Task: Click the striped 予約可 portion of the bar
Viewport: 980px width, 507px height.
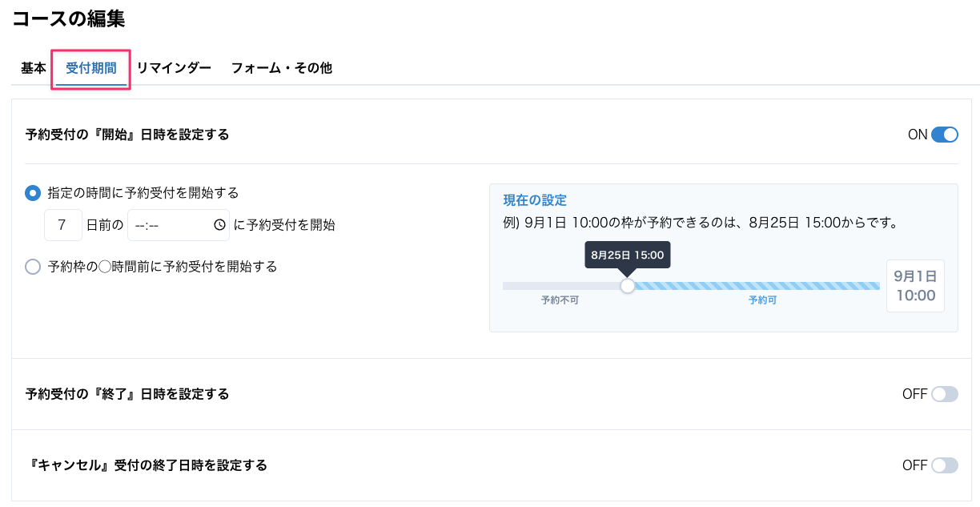Action: coord(757,286)
